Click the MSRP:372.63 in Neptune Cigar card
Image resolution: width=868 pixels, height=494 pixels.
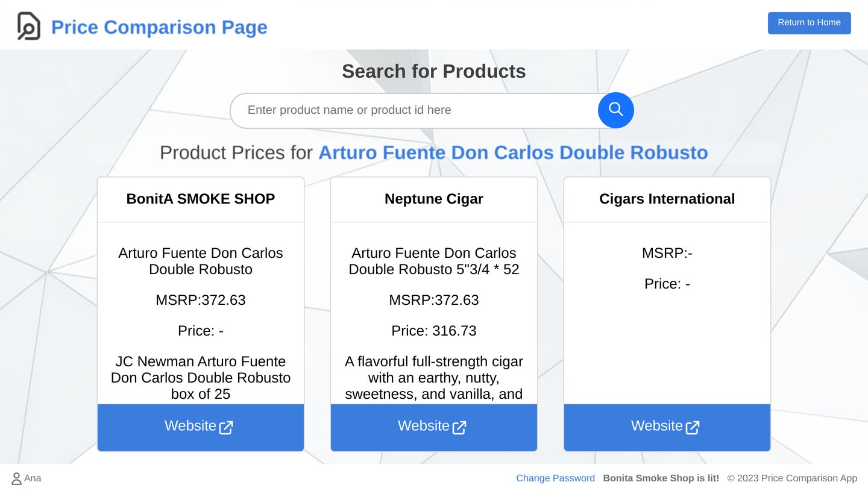[x=434, y=300]
